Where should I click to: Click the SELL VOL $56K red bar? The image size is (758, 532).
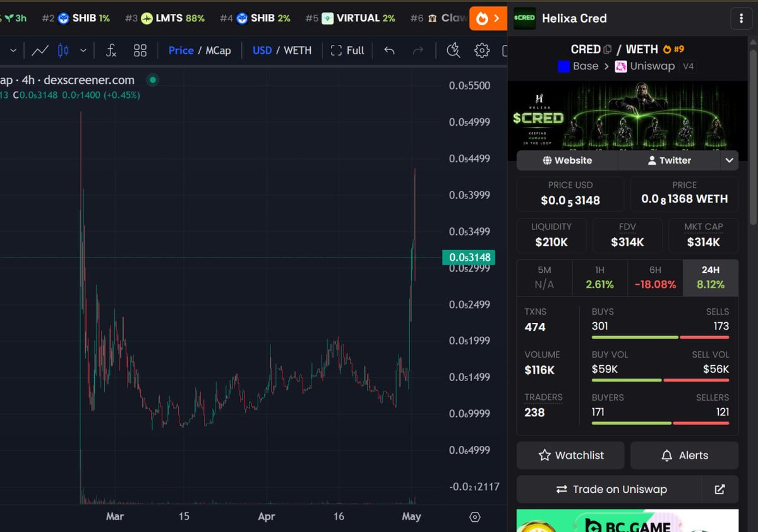pyautogui.click(x=696, y=380)
